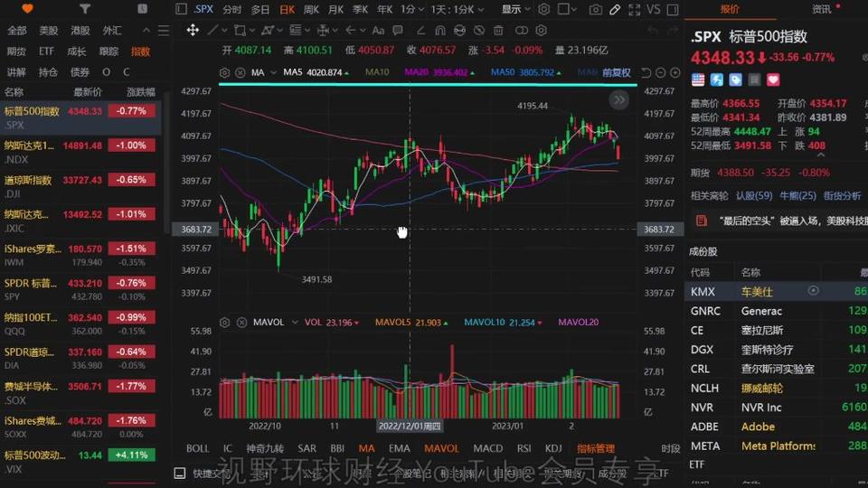Collapse watchlist category tabs chevron
This screenshot has height=488, width=868.
[146, 31]
